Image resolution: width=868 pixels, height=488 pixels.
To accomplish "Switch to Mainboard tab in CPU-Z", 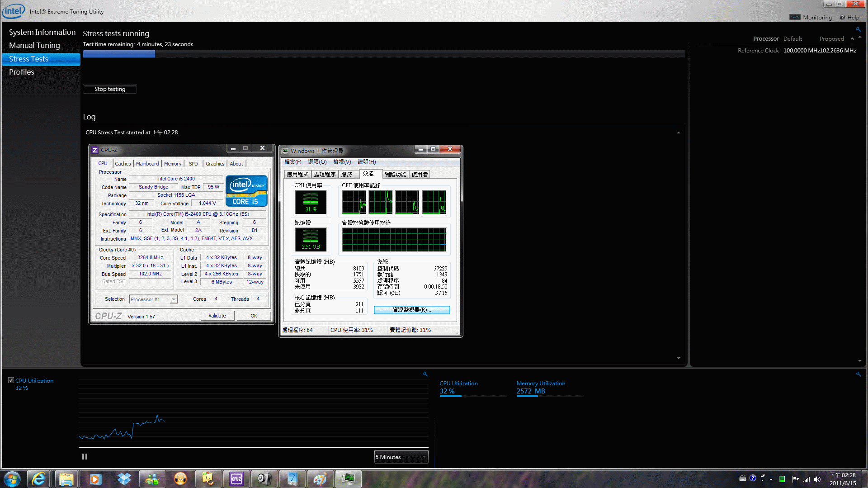I will coord(147,164).
